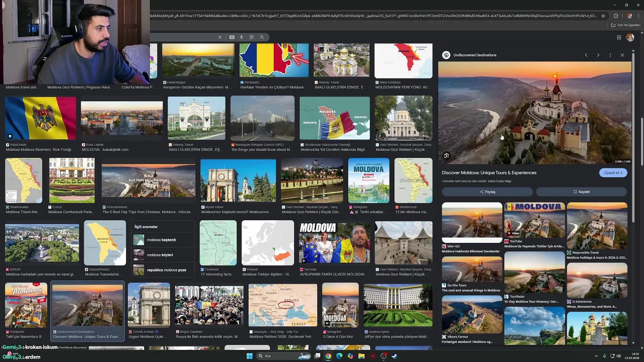Image resolution: width=644 pixels, height=362 pixels.
Task: Open the Facebook 17 interesting facts map thumbnail
Action: click(218, 243)
